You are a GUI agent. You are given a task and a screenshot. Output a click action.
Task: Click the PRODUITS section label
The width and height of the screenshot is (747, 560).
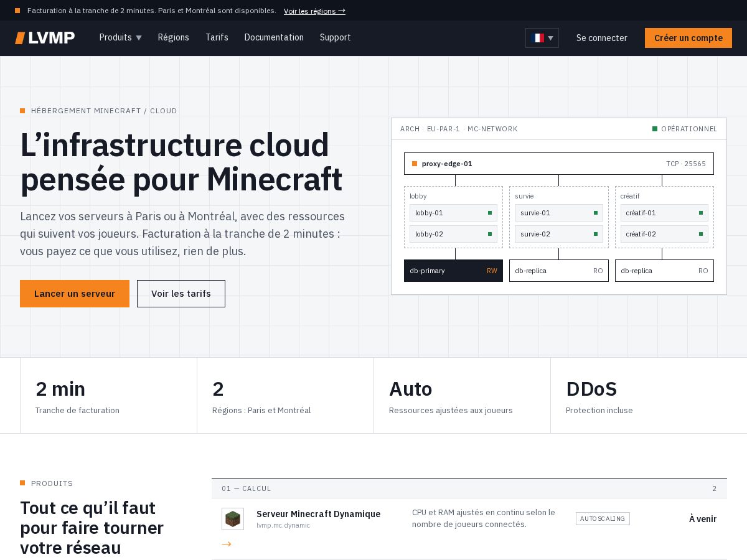[x=52, y=483]
